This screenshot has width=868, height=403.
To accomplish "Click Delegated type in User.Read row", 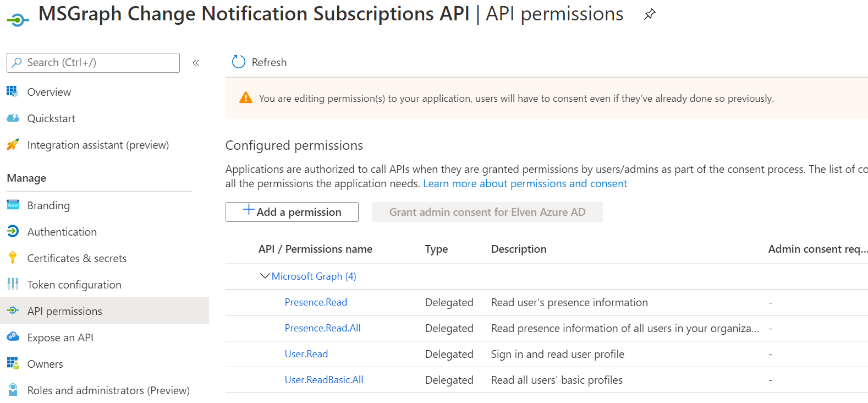I will point(449,354).
